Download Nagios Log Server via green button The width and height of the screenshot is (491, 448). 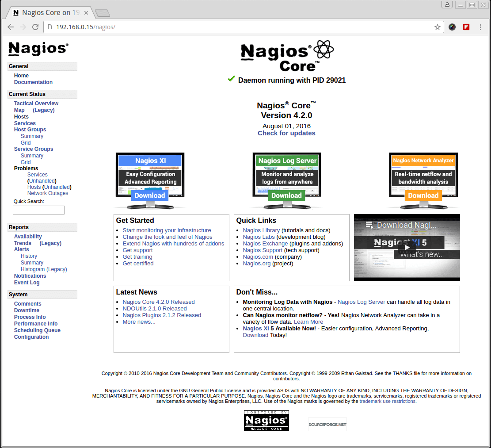point(286,195)
